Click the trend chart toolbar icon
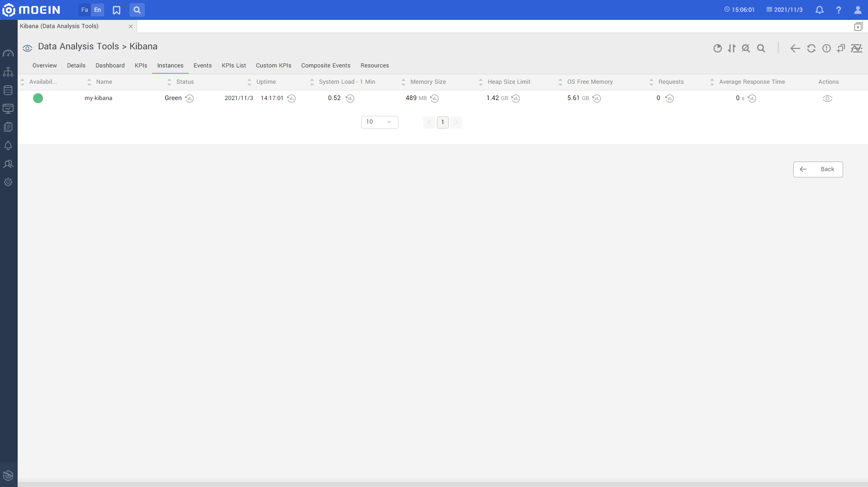 [x=857, y=48]
